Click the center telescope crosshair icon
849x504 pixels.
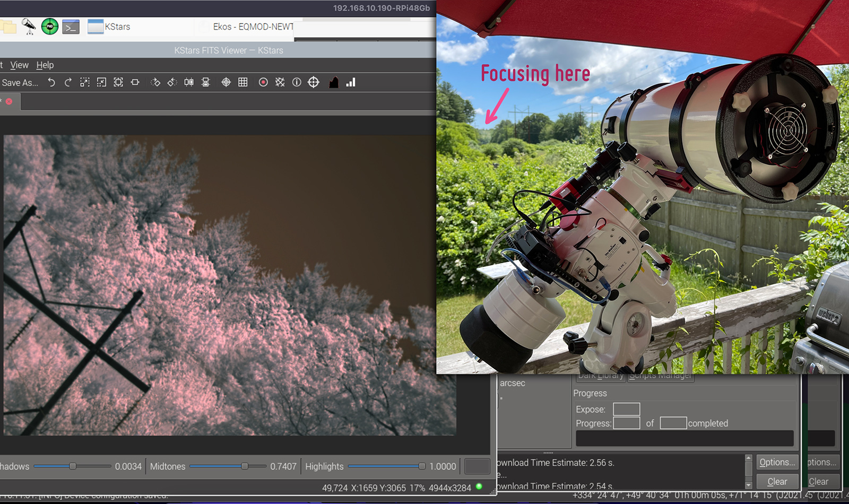pyautogui.click(x=314, y=82)
